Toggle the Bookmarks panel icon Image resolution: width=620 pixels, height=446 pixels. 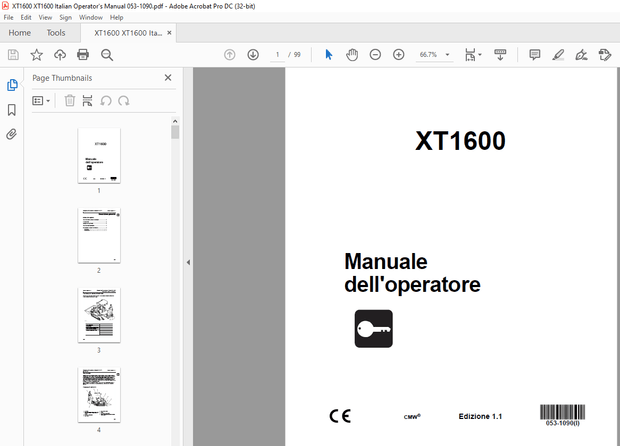click(12, 109)
